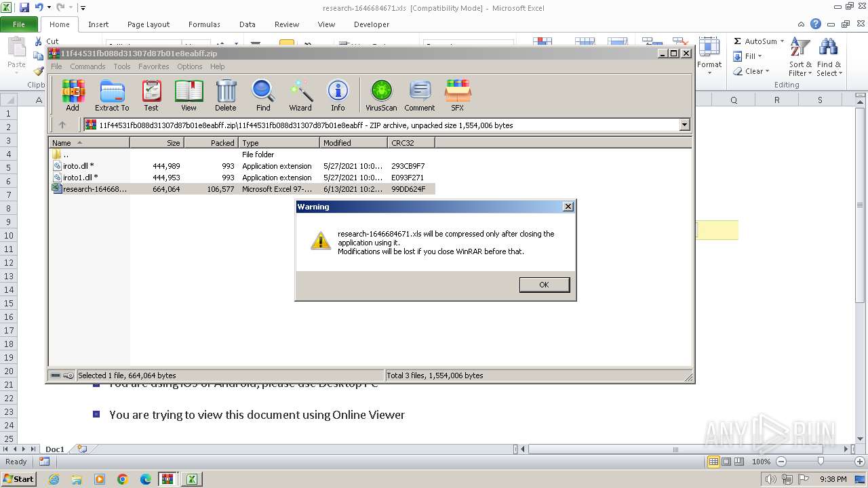Add a Comment to the archive
This screenshot has height=488, width=868.
coord(420,95)
